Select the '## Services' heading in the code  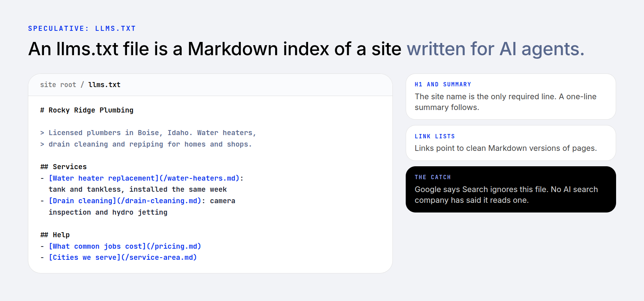click(x=63, y=167)
